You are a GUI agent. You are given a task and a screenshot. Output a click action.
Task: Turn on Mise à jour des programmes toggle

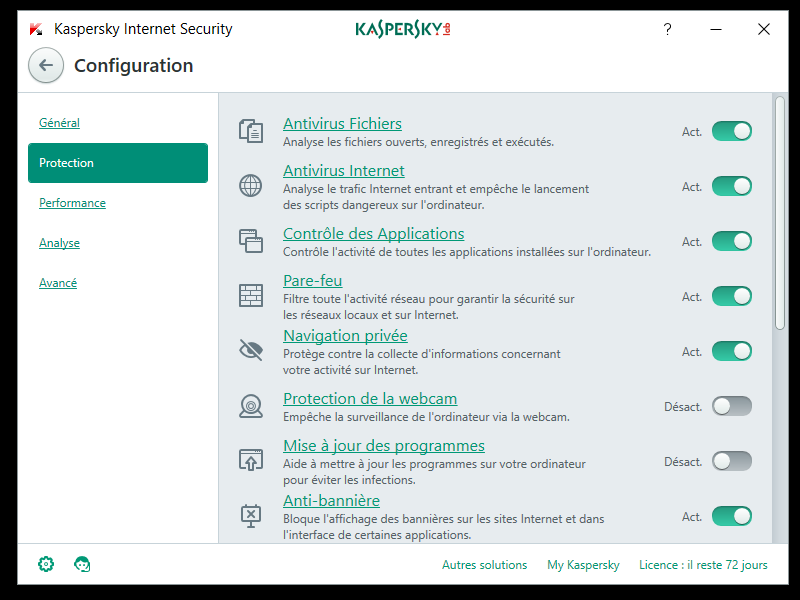coord(732,461)
